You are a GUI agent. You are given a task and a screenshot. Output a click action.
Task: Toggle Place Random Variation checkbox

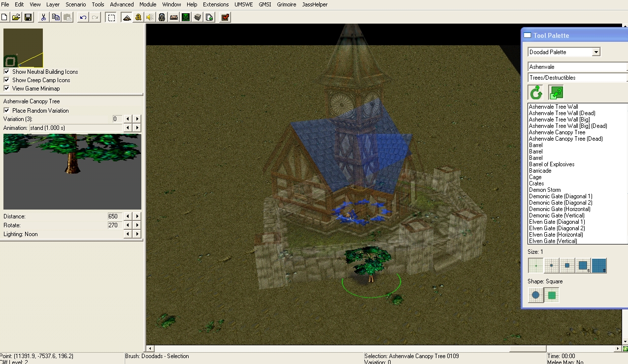pyautogui.click(x=6, y=111)
